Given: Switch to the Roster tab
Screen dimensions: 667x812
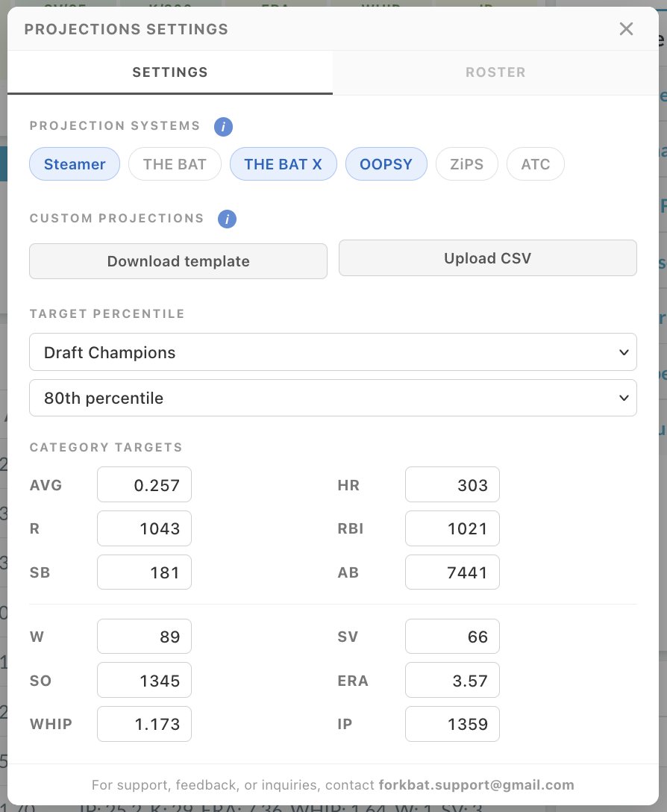Looking at the screenshot, I should tap(495, 72).
